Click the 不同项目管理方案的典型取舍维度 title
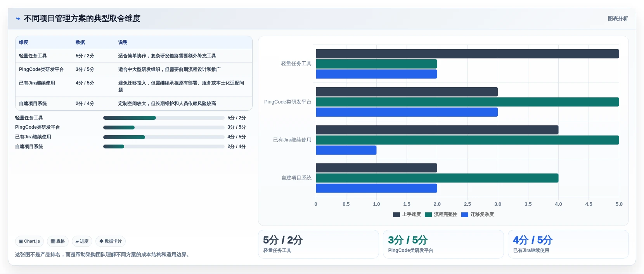 click(x=82, y=19)
